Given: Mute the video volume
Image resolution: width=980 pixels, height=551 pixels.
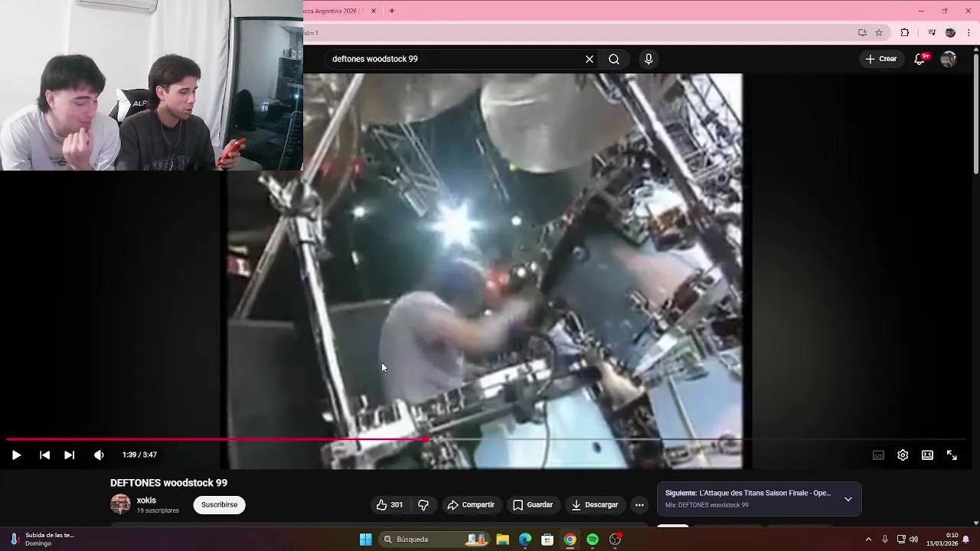Looking at the screenshot, I should coord(99,455).
